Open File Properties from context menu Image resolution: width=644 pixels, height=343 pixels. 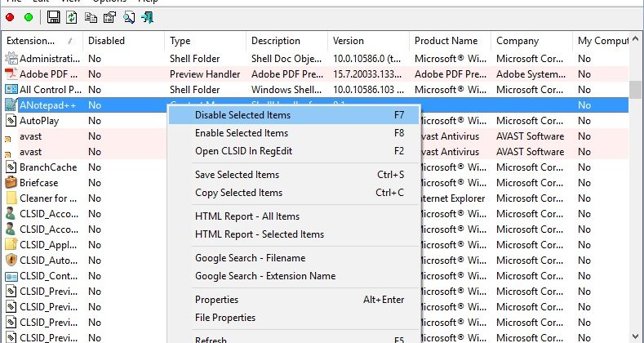(225, 318)
